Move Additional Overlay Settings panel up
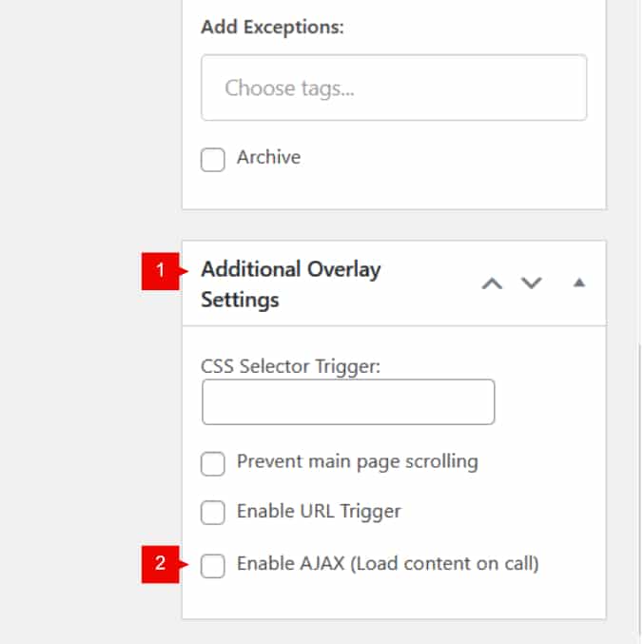 pos(491,283)
